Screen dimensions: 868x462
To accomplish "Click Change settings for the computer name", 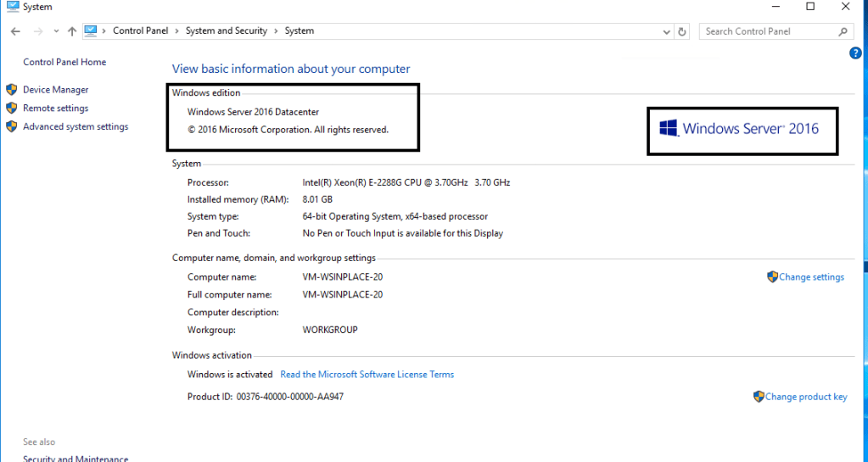I will [x=811, y=277].
